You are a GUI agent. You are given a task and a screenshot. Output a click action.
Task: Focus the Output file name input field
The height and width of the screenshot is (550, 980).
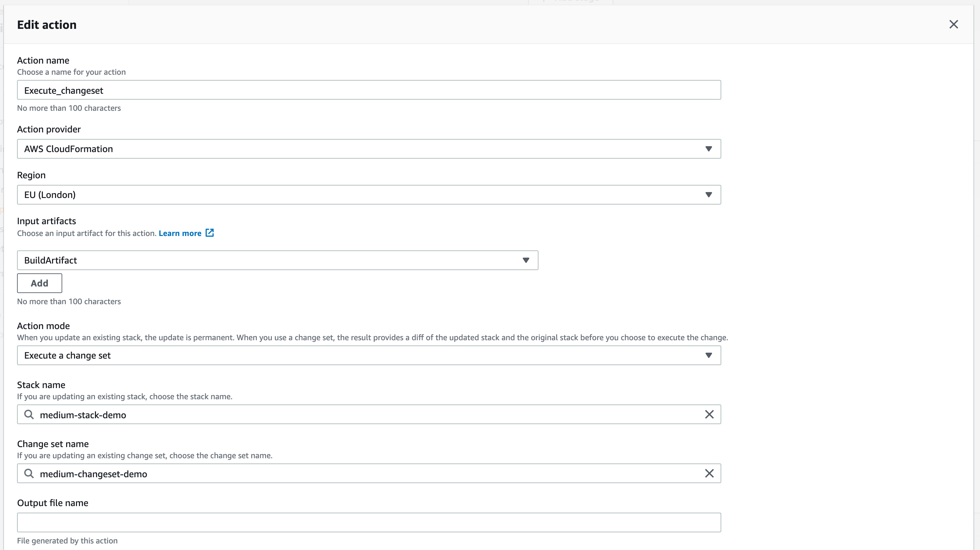368,522
